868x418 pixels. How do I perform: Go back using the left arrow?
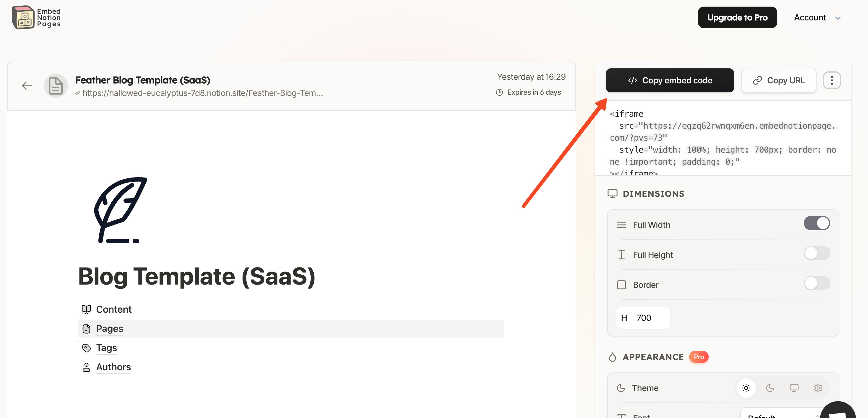coord(27,86)
